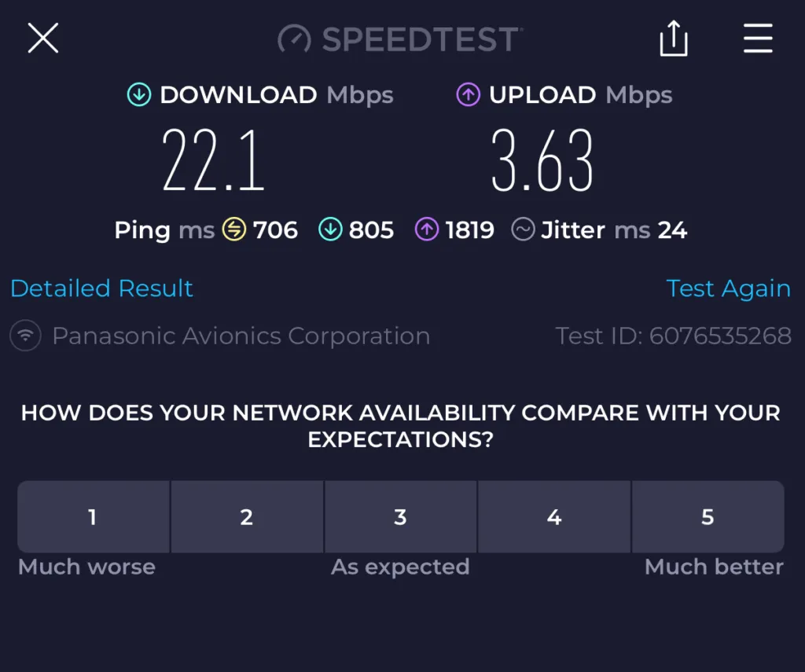Tap the purple upload arrow icon beside UPLOAD
The height and width of the screenshot is (672, 805).
[x=469, y=95]
